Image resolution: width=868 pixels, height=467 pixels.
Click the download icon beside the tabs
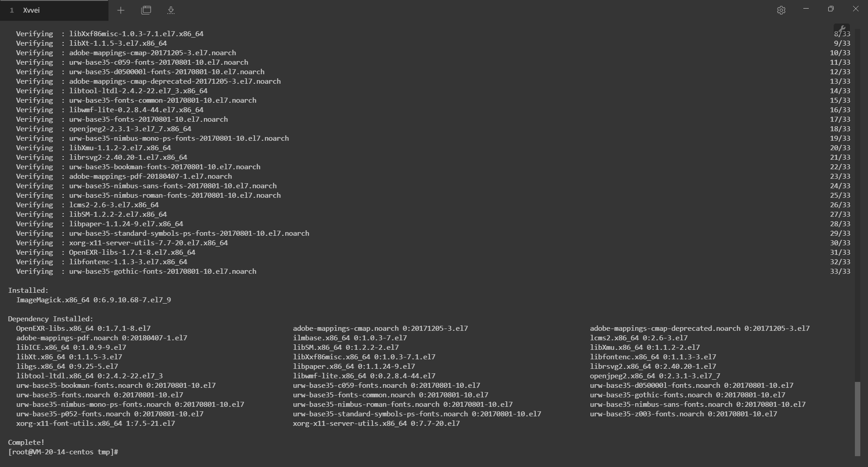coord(171,10)
